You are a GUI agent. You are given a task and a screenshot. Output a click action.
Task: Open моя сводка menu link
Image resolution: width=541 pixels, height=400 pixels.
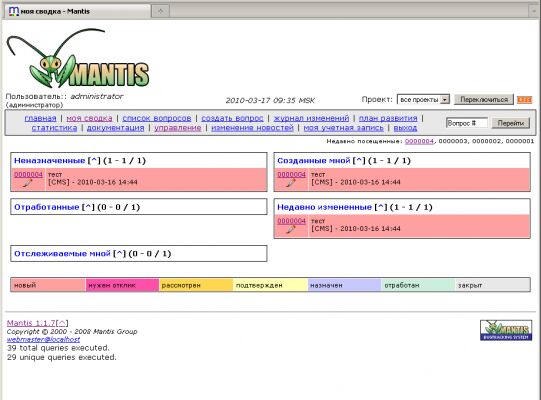click(x=89, y=118)
